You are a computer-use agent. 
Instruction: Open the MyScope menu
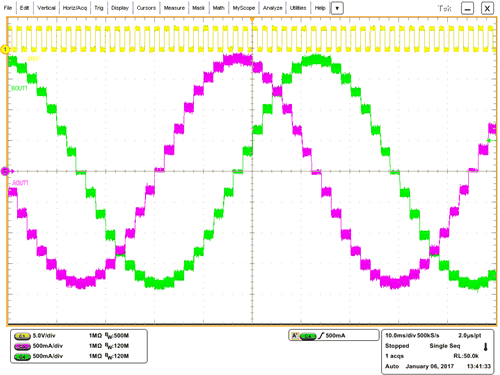pos(244,8)
